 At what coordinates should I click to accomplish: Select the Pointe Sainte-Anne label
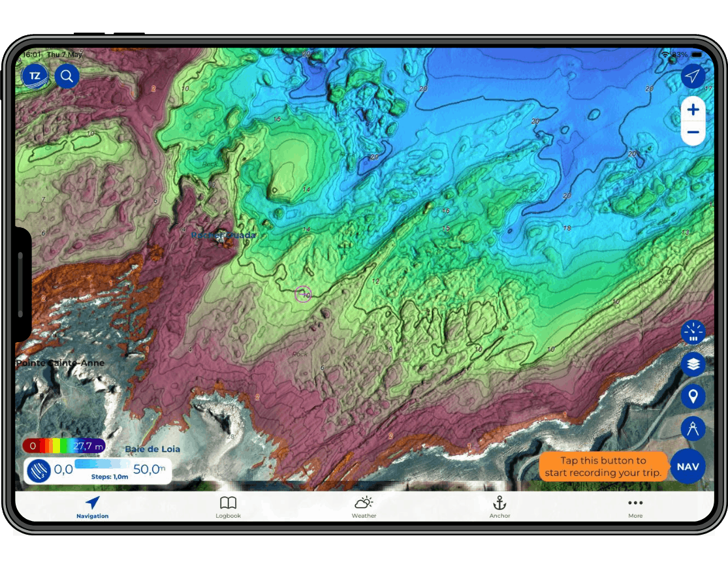[60, 363]
